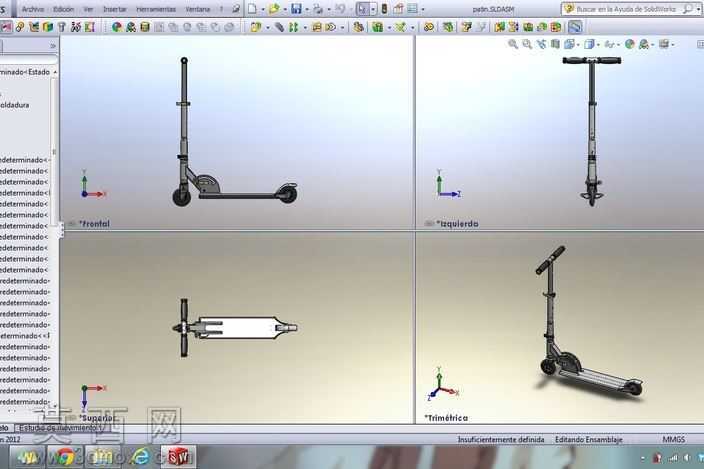704x469 pixels.
Task: Switch to Estudio de movimiento 1 tab
Action: click(x=61, y=428)
